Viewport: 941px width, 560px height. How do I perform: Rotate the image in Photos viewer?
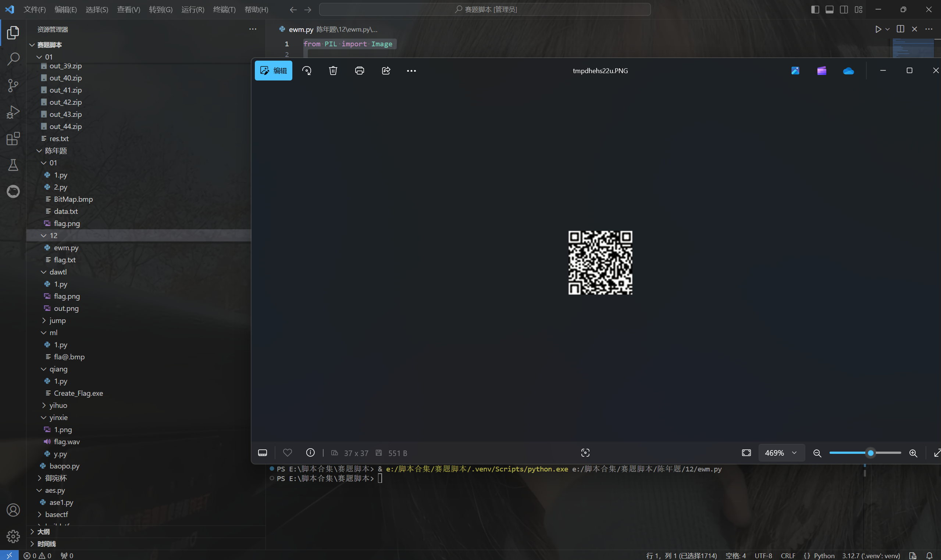click(x=307, y=71)
